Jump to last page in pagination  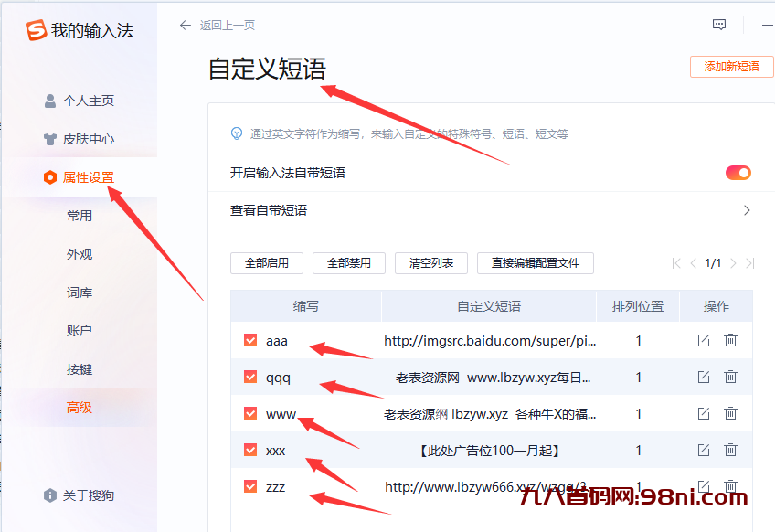pyautogui.click(x=749, y=263)
